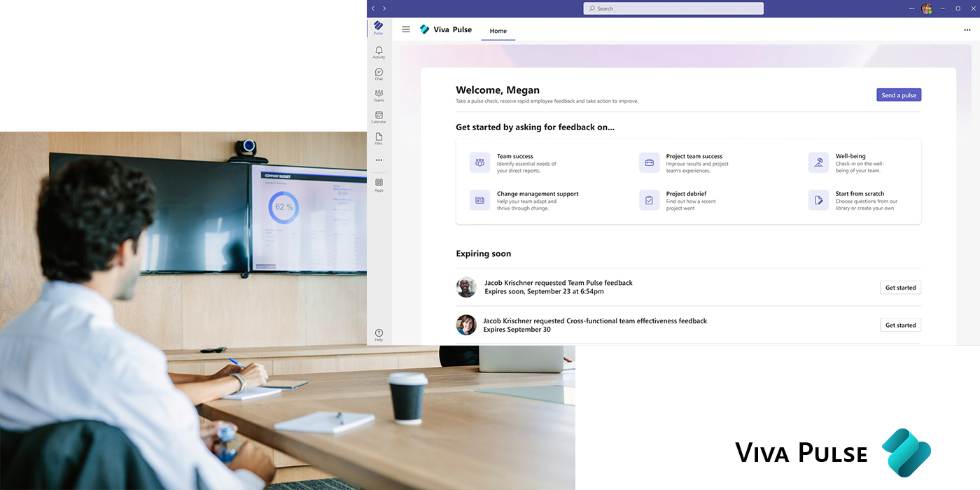Click "Get started by asking for feedback on..." heading
Image resolution: width=980 pixels, height=490 pixels.
[x=535, y=127]
